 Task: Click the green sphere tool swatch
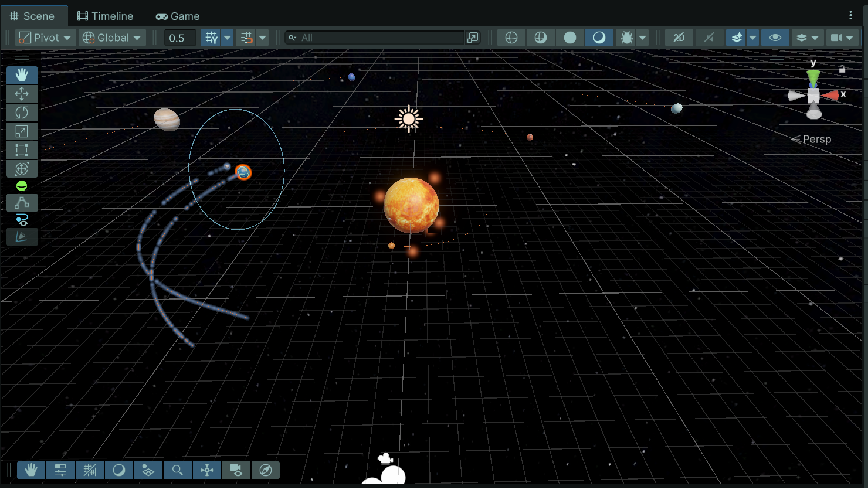click(22, 186)
